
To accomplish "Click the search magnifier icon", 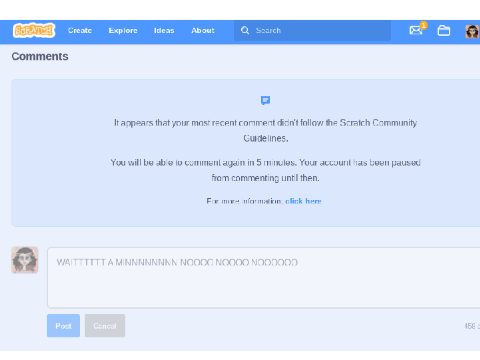I will (x=245, y=30).
